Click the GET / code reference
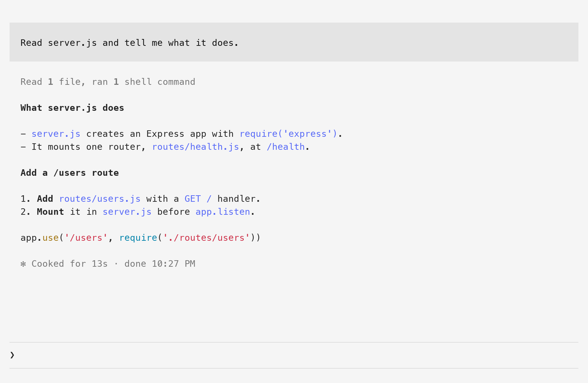 pos(198,199)
